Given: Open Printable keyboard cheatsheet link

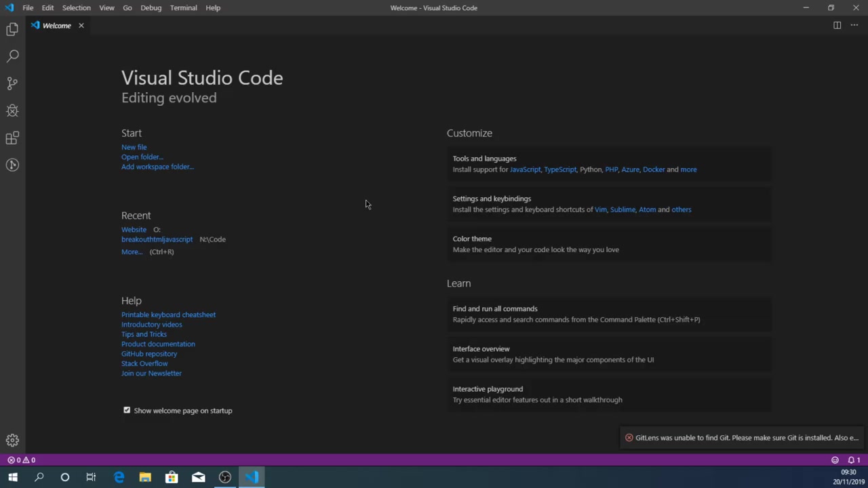Looking at the screenshot, I should coord(168,314).
